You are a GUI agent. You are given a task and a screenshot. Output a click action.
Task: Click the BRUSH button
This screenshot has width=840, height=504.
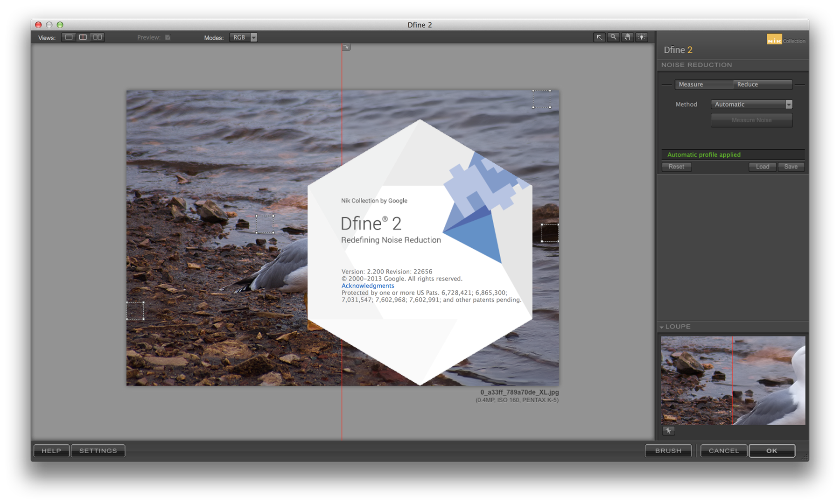point(668,451)
